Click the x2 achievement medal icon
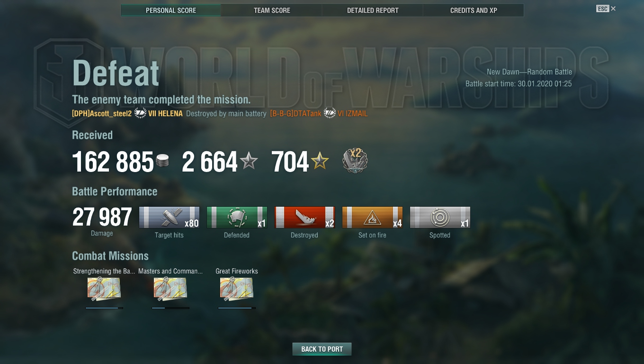The height and width of the screenshot is (364, 644). (355, 161)
